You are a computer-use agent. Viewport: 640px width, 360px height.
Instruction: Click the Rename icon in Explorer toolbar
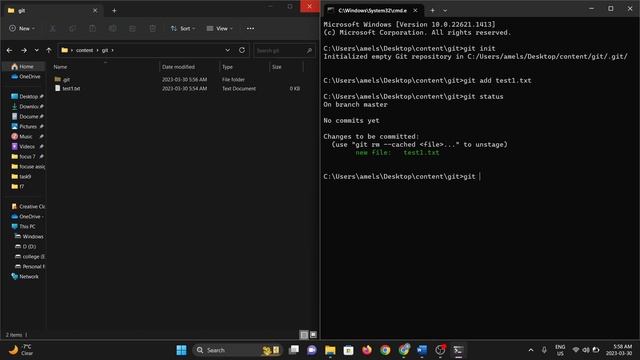coord(113,29)
